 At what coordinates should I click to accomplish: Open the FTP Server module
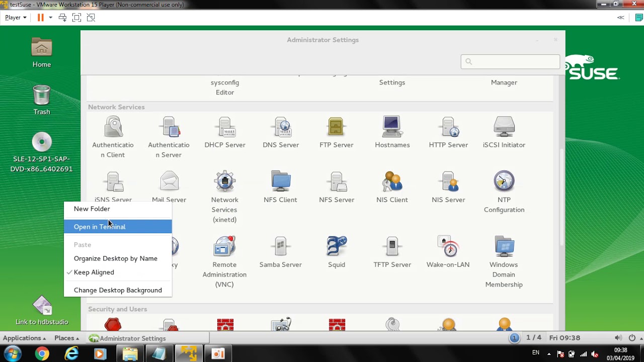point(337,132)
